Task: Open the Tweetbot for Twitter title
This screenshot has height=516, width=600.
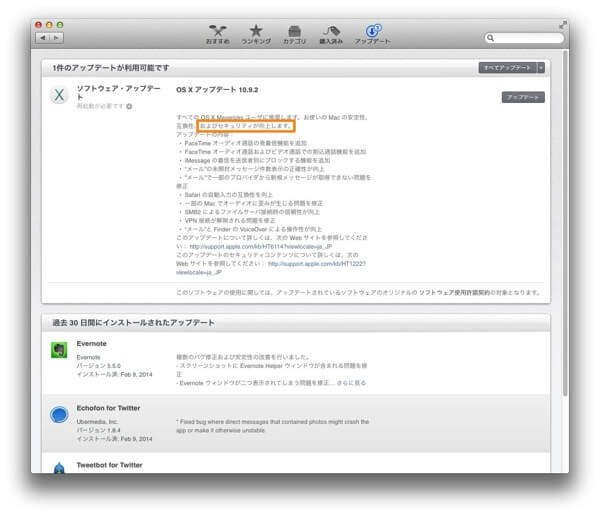Action: point(109,465)
